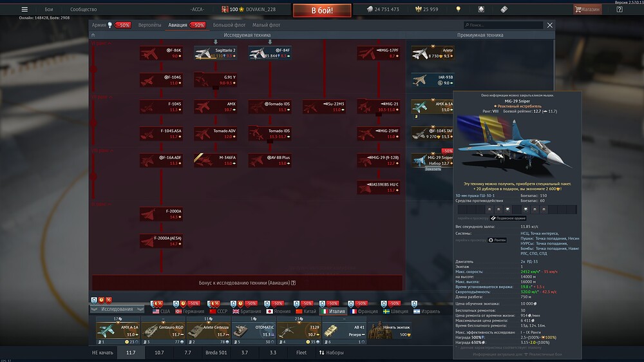Click the icon left of the ticket
Screen dimensions: 644x362
coord(481,9)
